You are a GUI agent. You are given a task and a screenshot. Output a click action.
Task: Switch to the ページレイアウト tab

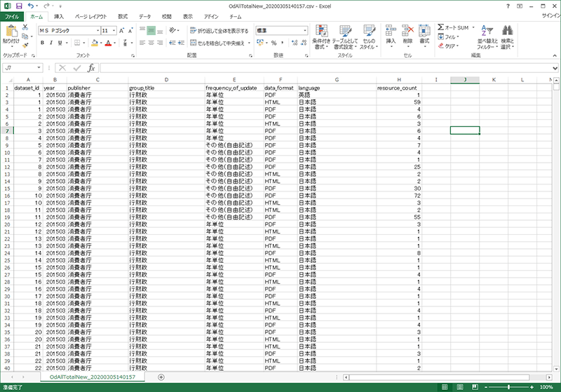91,16
